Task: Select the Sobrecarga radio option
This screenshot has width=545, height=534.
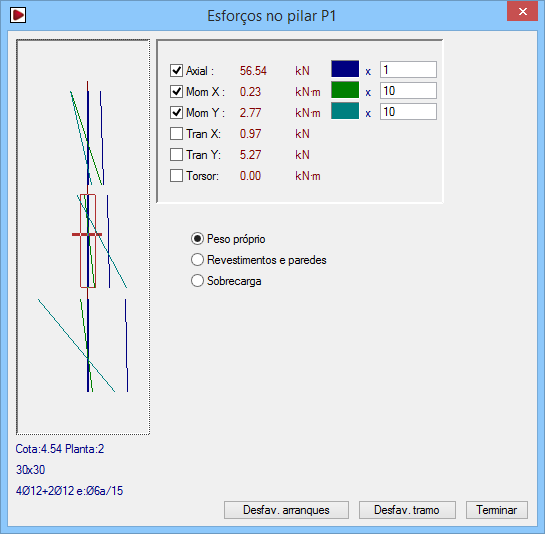Action: tap(197, 281)
